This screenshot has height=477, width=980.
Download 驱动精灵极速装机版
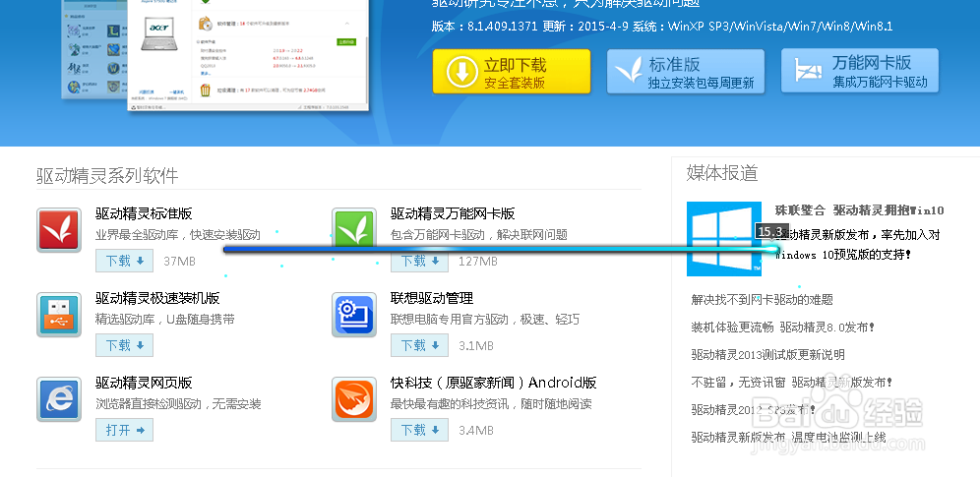pos(124,345)
